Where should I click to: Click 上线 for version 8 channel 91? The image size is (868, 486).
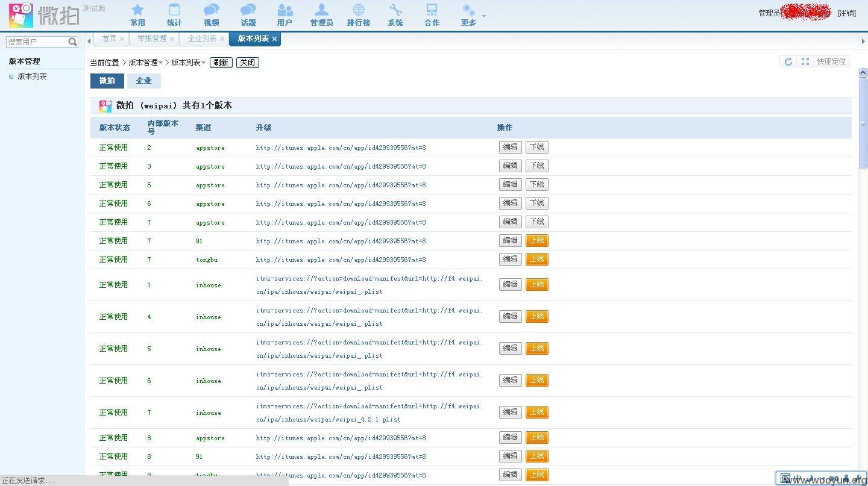click(x=537, y=456)
